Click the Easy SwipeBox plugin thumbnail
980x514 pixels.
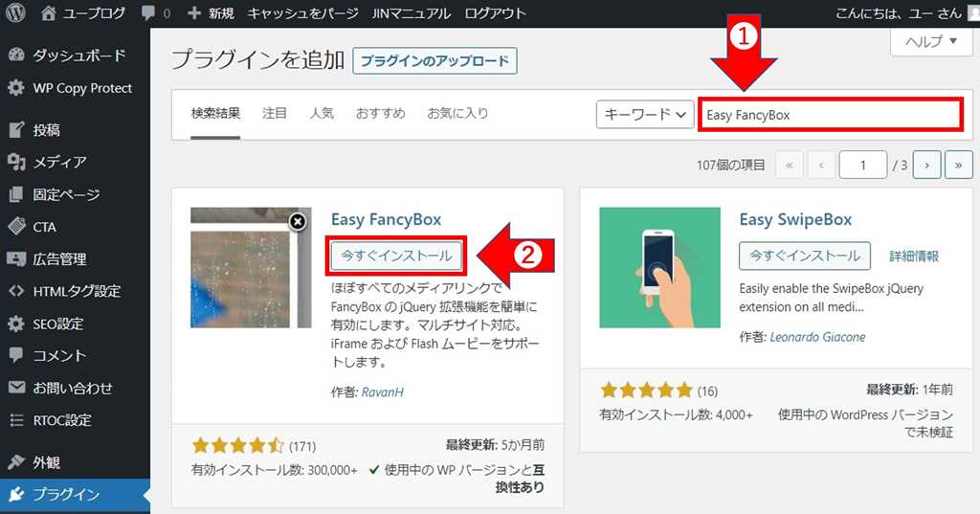659,267
